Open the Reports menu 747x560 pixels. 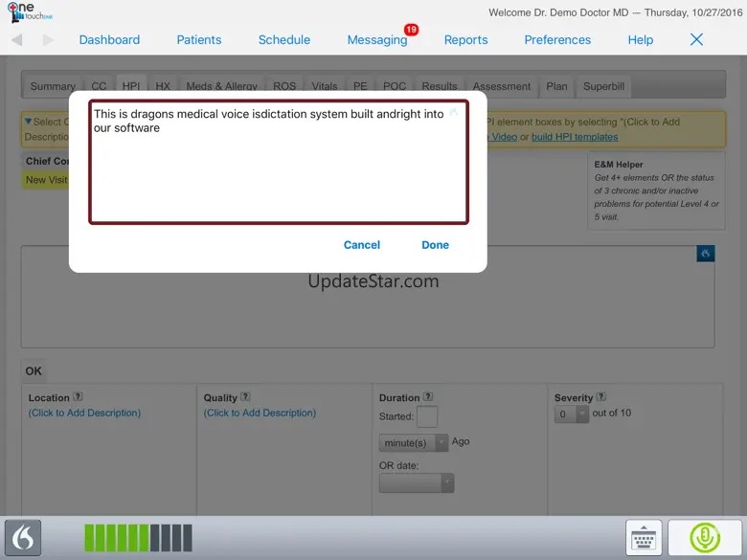(466, 40)
